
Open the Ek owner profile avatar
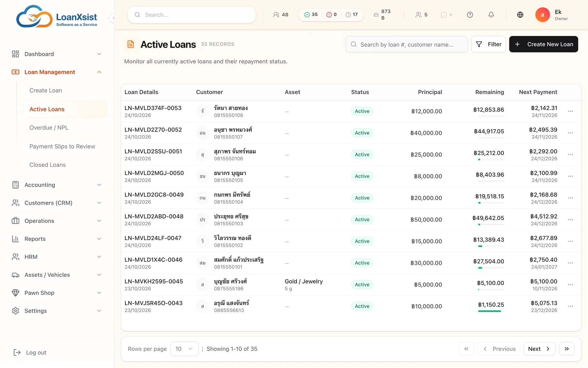[542, 15]
